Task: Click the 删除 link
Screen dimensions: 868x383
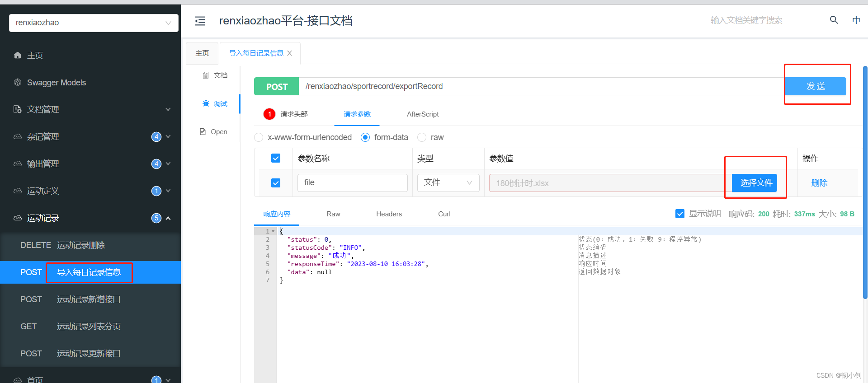Action: (819, 183)
